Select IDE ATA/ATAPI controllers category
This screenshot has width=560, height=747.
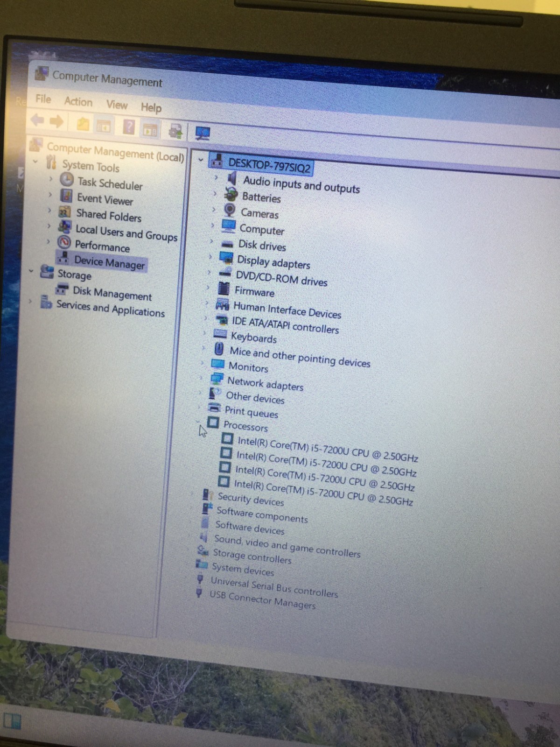click(x=286, y=325)
